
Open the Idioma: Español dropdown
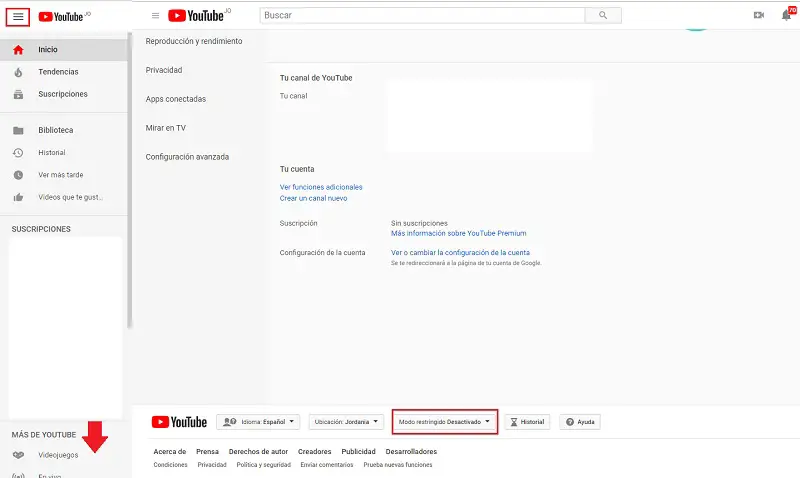258,422
